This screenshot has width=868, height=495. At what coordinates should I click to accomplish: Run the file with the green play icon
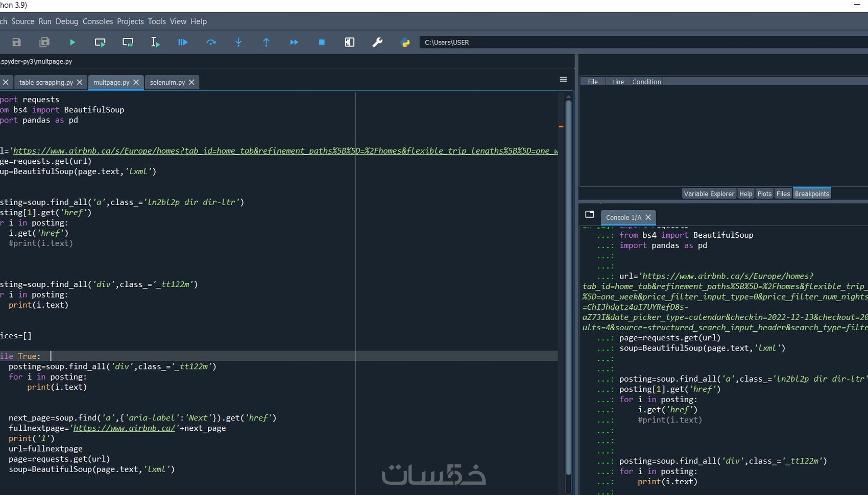pyautogui.click(x=73, y=42)
